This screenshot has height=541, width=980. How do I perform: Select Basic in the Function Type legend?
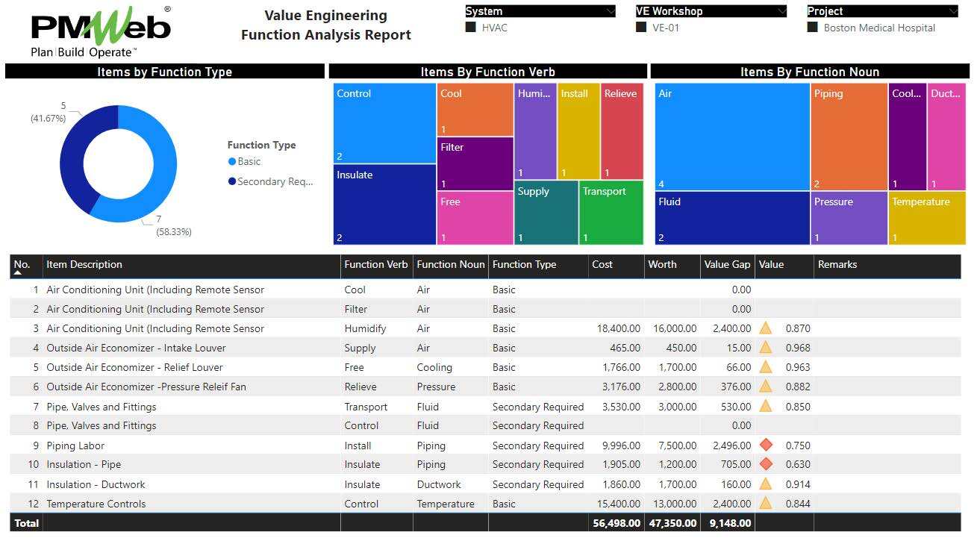pos(249,162)
